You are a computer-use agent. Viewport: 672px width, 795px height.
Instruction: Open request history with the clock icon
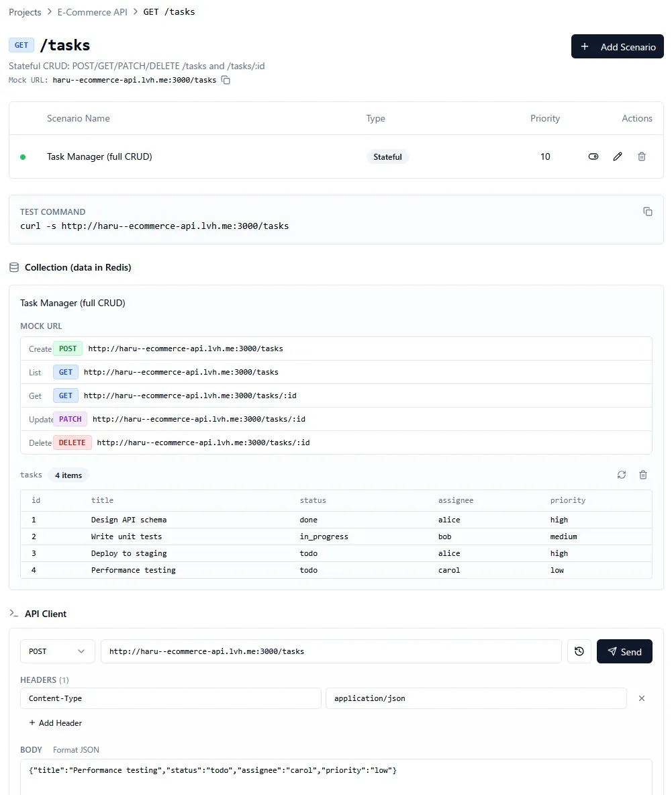tap(579, 651)
